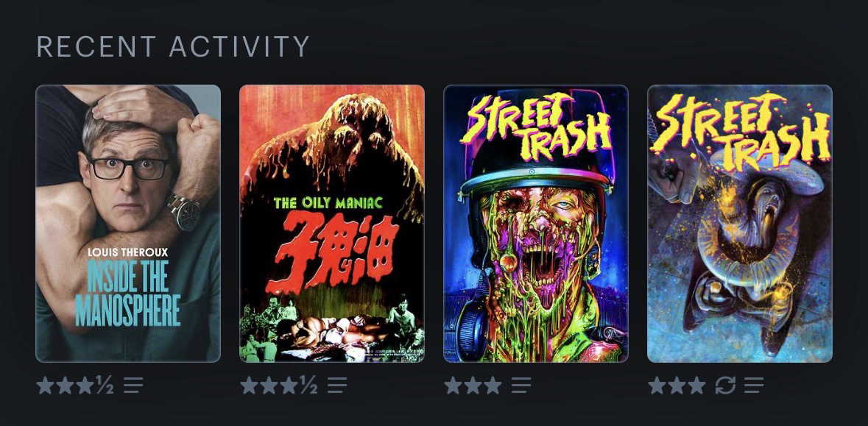Viewport: 868px width, 426px height.
Task: Open The Oily Maniac film poster
Action: [x=332, y=224]
